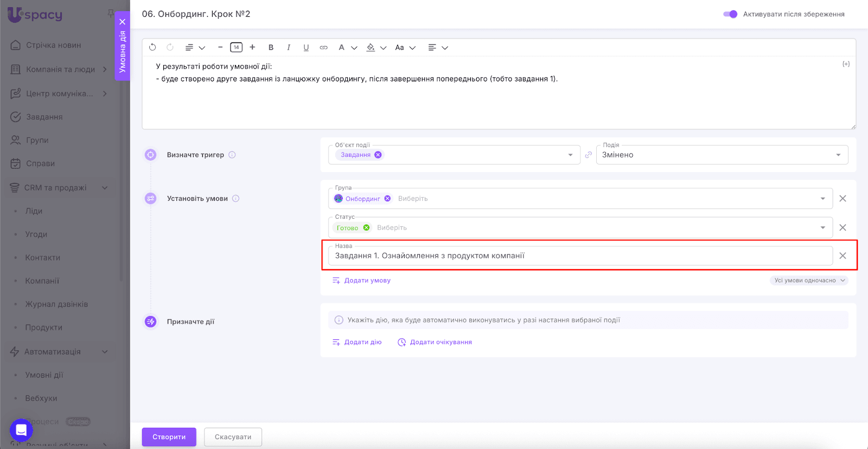
Task: Toggle Активувати після збереження switch
Action: click(x=730, y=14)
